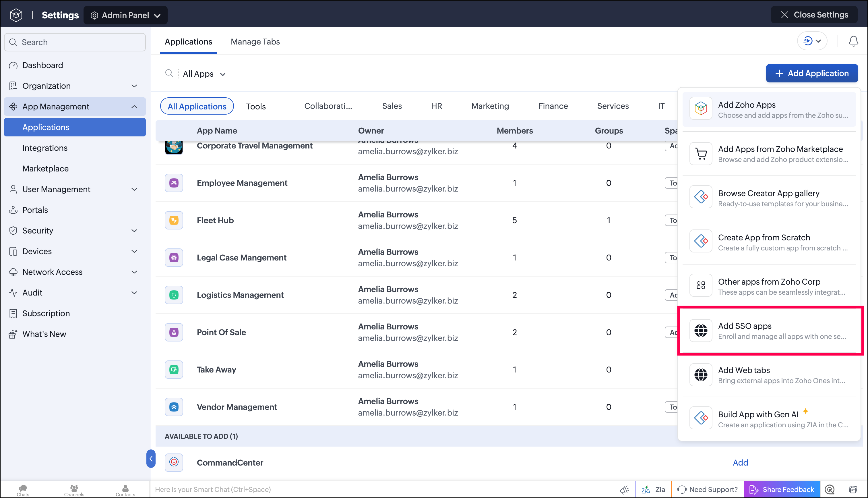868x498 pixels.
Task: Open Chats in bottom bar
Action: [x=23, y=490]
